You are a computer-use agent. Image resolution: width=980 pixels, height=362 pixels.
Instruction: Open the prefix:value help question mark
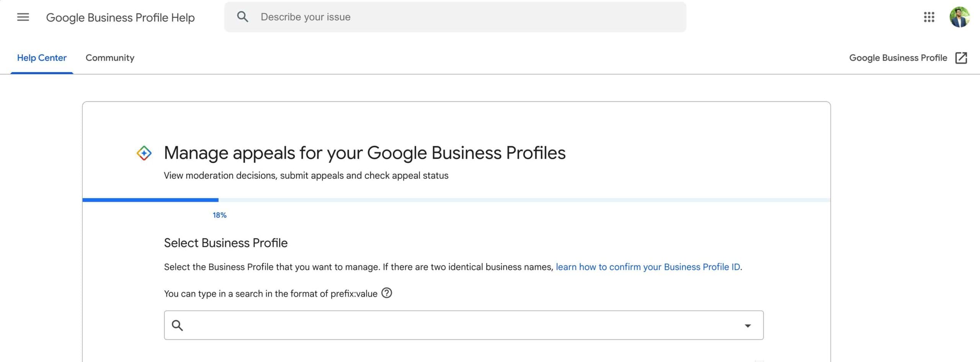pyautogui.click(x=387, y=294)
